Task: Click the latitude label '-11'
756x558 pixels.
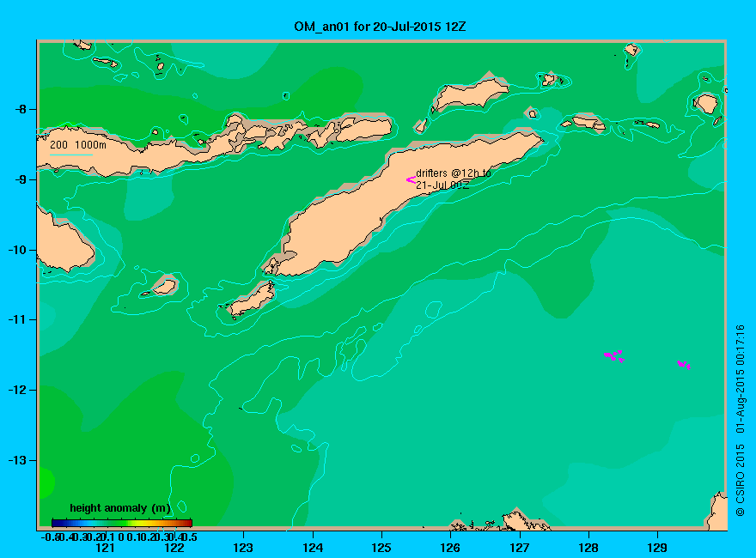Action: pyautogui.click(x=18, y=319)
